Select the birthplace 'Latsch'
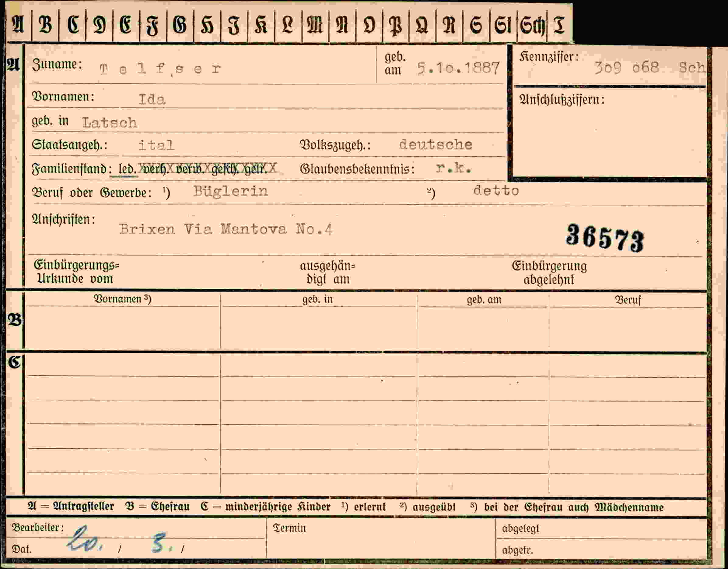This screenshot has width=728, height=569. pos(110,123)
